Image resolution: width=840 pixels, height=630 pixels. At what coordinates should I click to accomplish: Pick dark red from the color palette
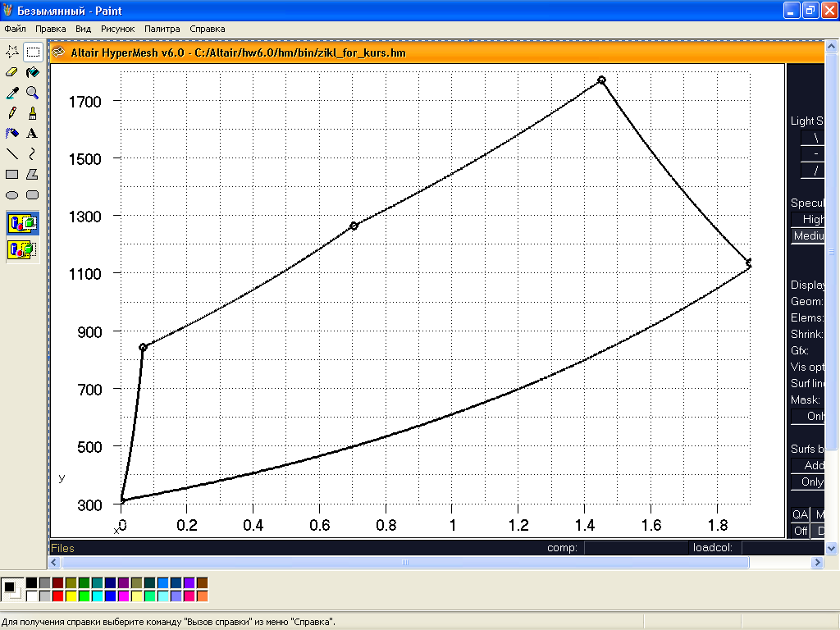(58, 583)
